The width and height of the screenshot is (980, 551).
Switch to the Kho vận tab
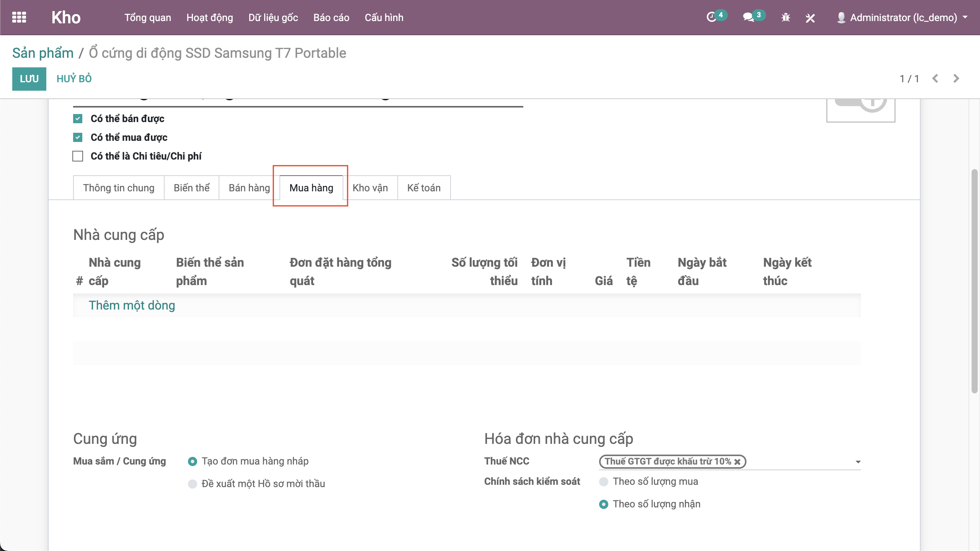coord(370,188)
